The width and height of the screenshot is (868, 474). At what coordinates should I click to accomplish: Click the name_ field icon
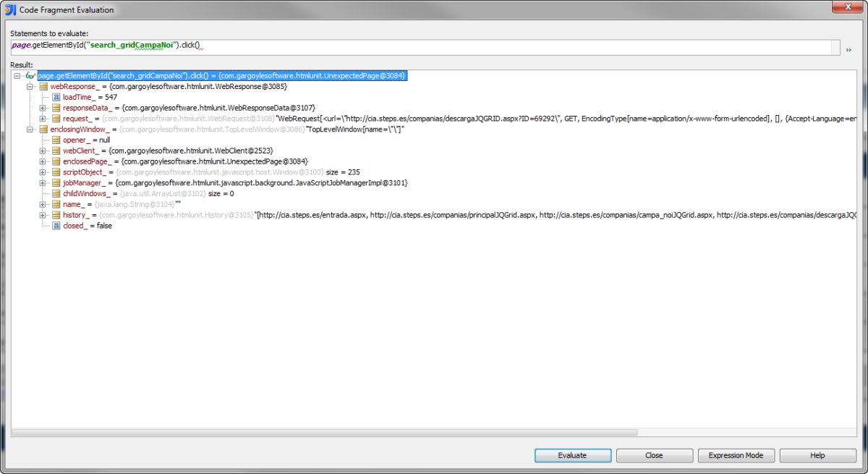point(56,205)
